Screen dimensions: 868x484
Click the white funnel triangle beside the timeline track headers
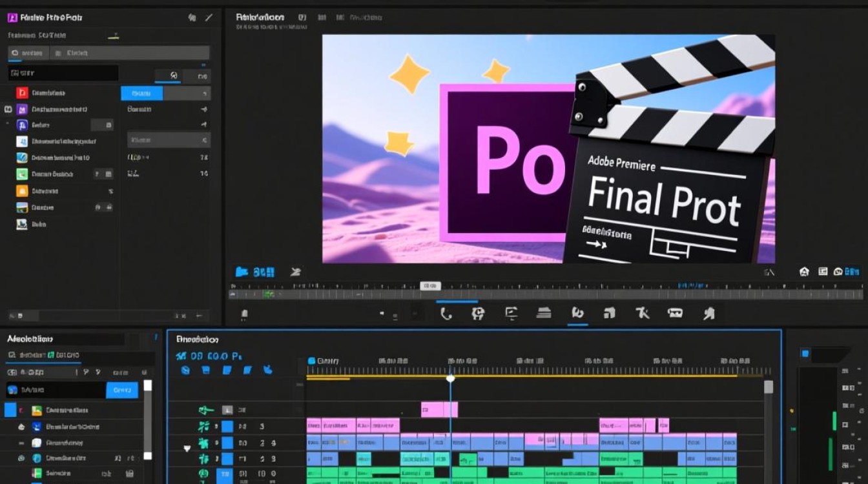point(187,448)
